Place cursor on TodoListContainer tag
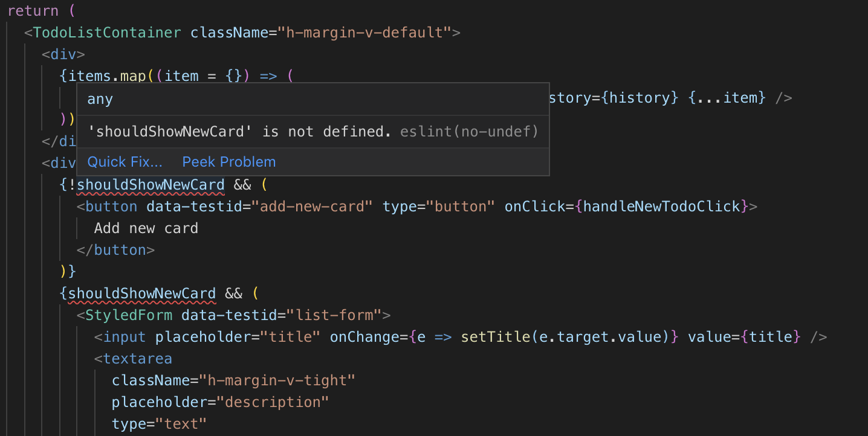 107,33
